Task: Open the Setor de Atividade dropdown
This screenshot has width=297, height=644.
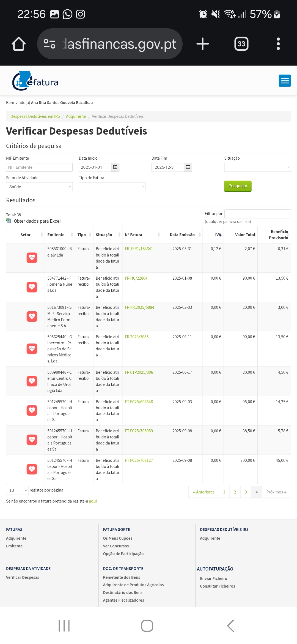Action: (x=39, y=187)
